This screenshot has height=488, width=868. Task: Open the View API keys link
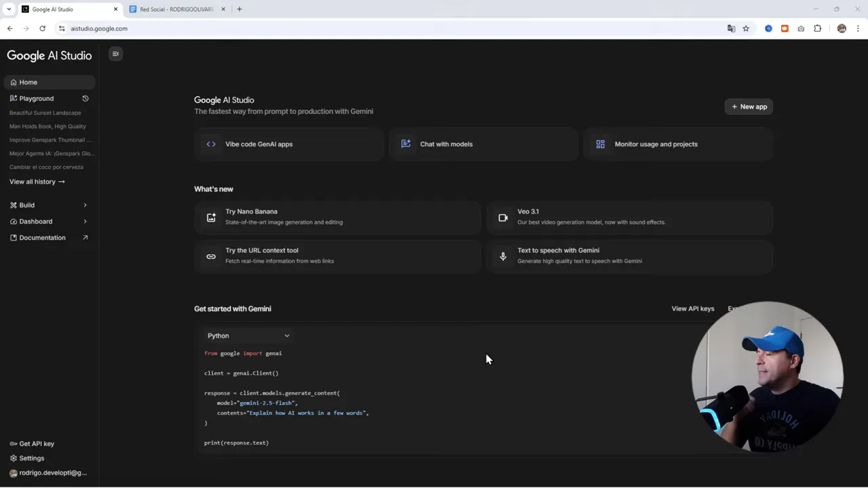692,308
